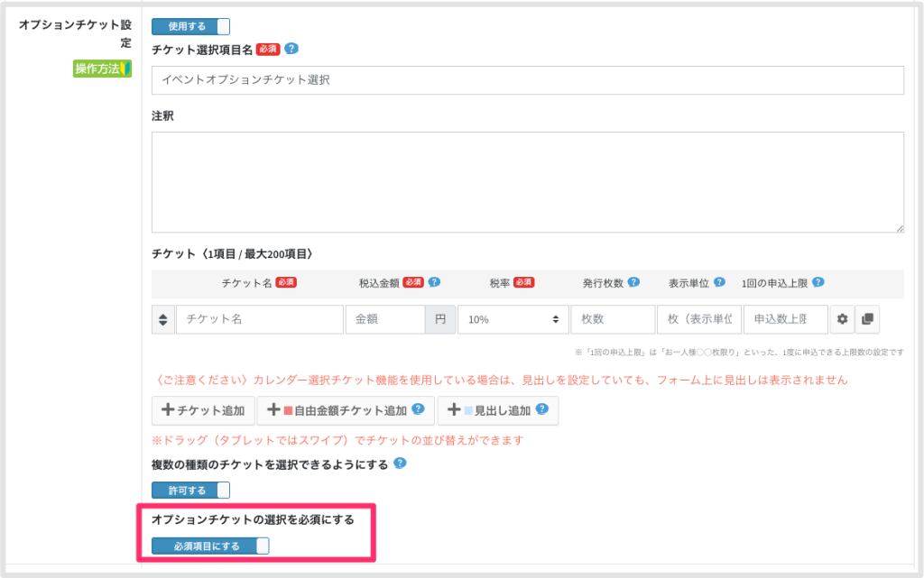Click the ticket row sort handle arrows
This screenshot has width=924, height=578.
tap(163, 319)
